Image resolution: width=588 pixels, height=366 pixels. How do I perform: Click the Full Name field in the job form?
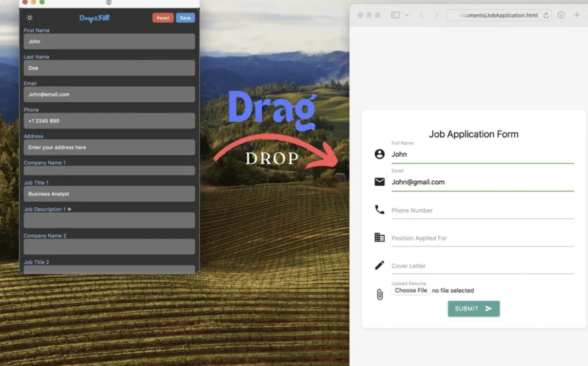482,155
